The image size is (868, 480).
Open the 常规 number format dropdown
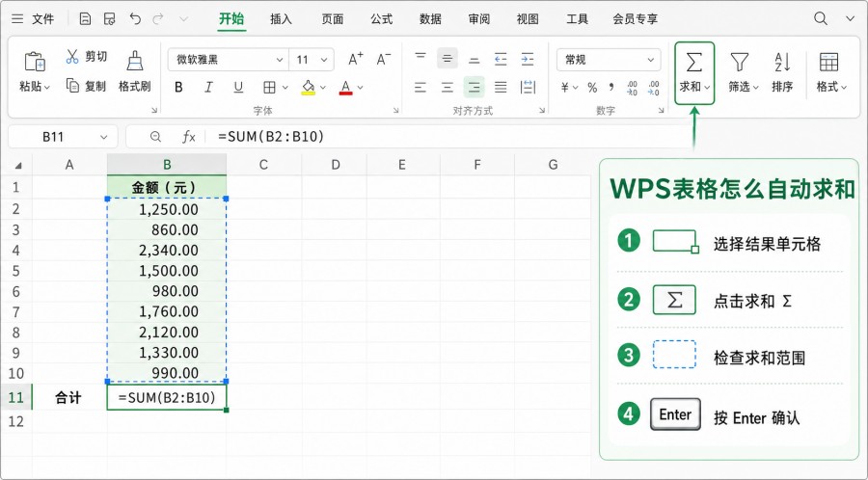tap(609, 60)
